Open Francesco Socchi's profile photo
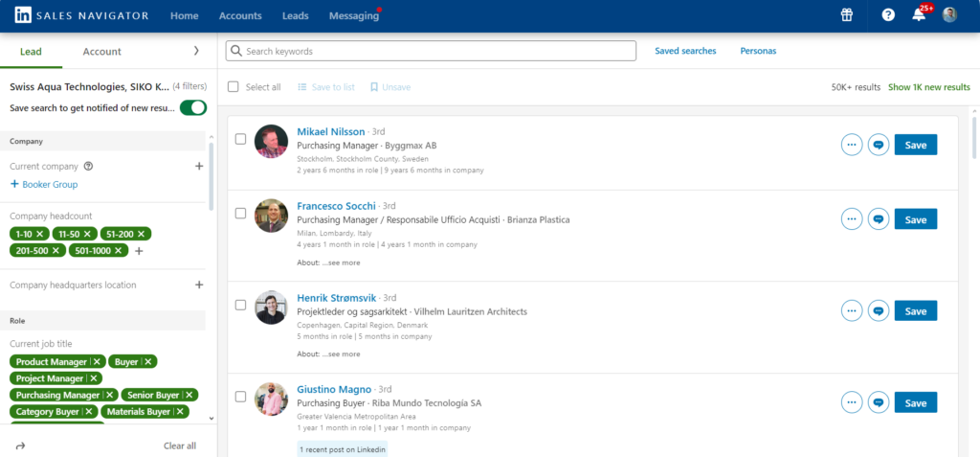The image size is (980, 457). [x=271, y=216]
